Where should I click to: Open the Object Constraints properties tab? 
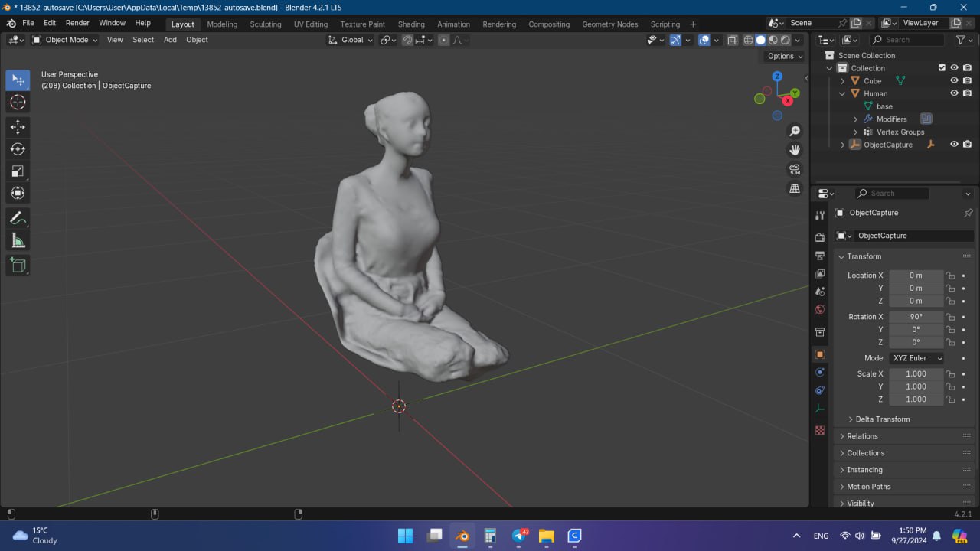tap(820, 390)
